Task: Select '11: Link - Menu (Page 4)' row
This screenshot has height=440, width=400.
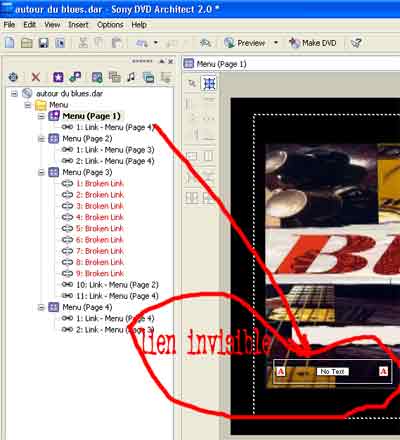Action: 110,296
